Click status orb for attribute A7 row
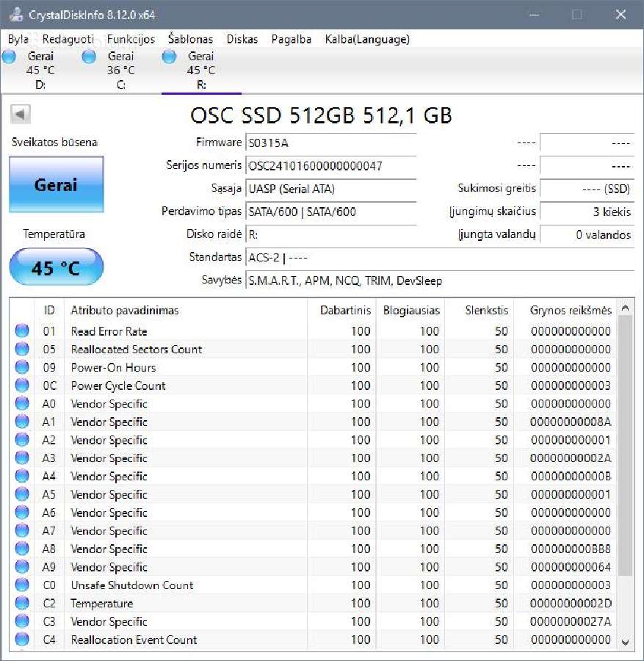The image size is (644, 661). (22, 530)
